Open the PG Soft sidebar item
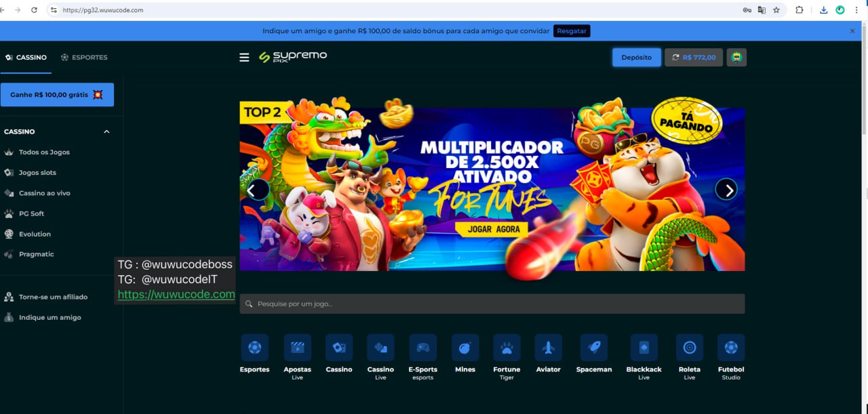868x414 pixels. (31, 213)
